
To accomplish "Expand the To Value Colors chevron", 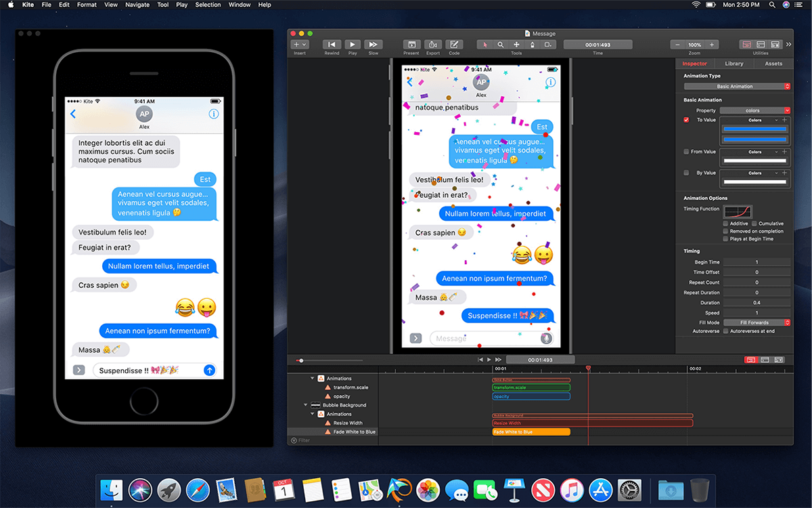I will point(777,120).
